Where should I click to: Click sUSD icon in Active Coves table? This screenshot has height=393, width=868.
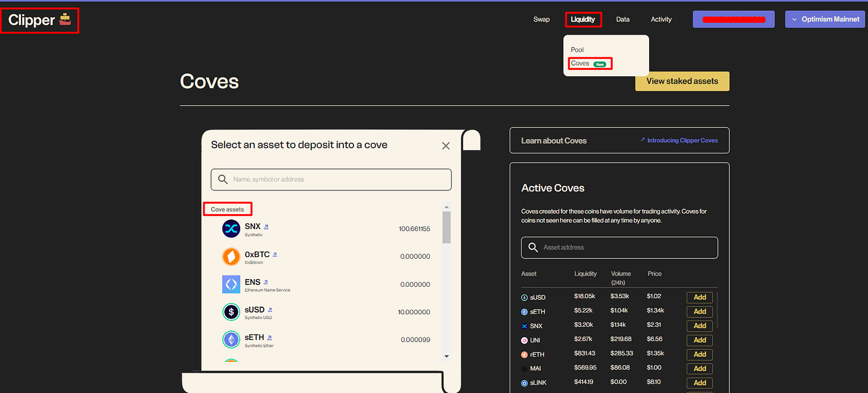(x=525, y=298)
